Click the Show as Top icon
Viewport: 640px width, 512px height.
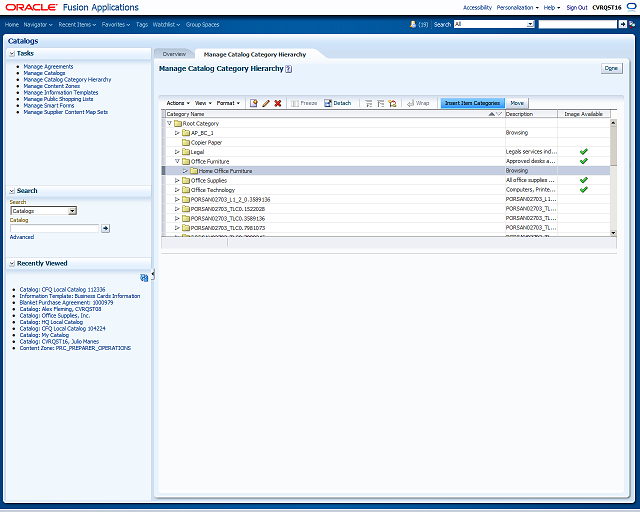coord(392,104)
